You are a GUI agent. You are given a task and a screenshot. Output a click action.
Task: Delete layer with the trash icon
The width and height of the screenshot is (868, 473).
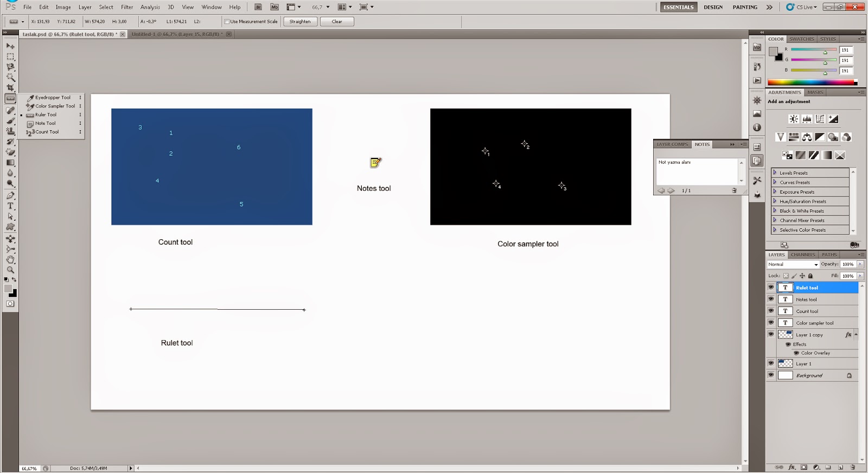tap(853, 467)
